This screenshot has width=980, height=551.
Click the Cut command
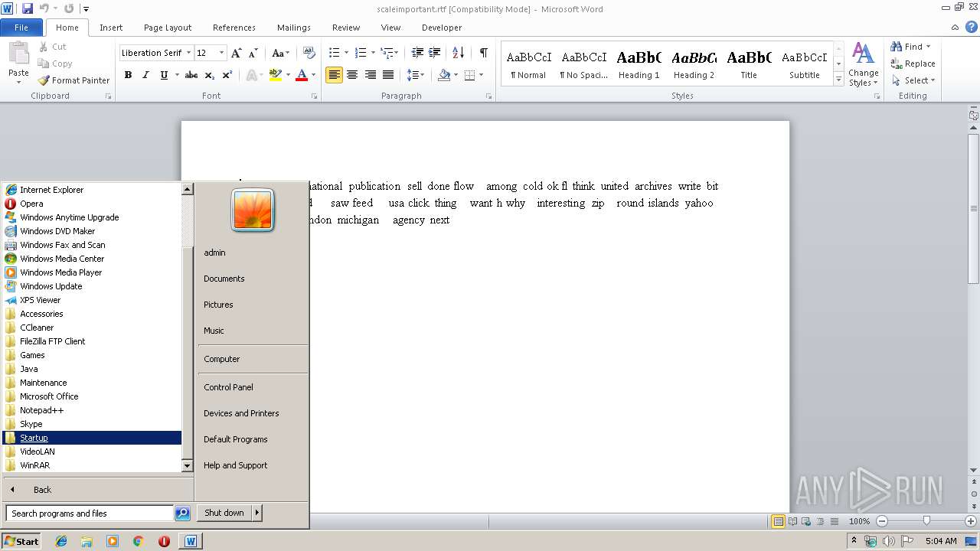pos(53,47)
